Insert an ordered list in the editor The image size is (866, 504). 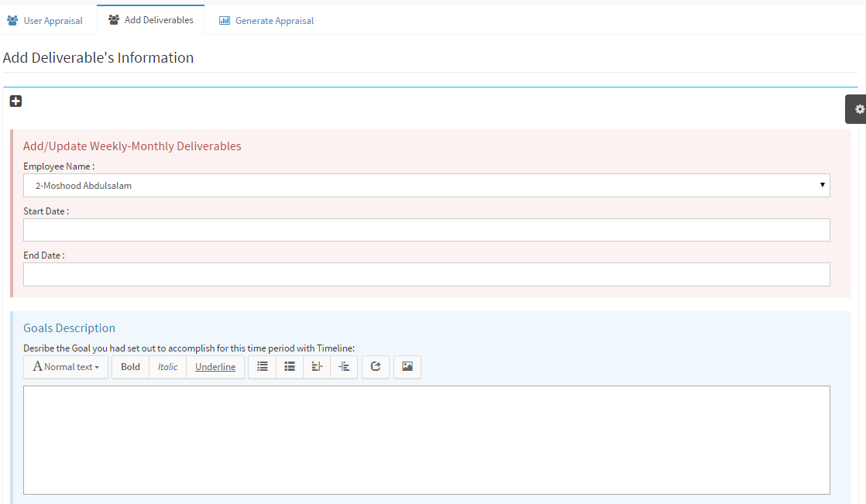pos(290,367)
